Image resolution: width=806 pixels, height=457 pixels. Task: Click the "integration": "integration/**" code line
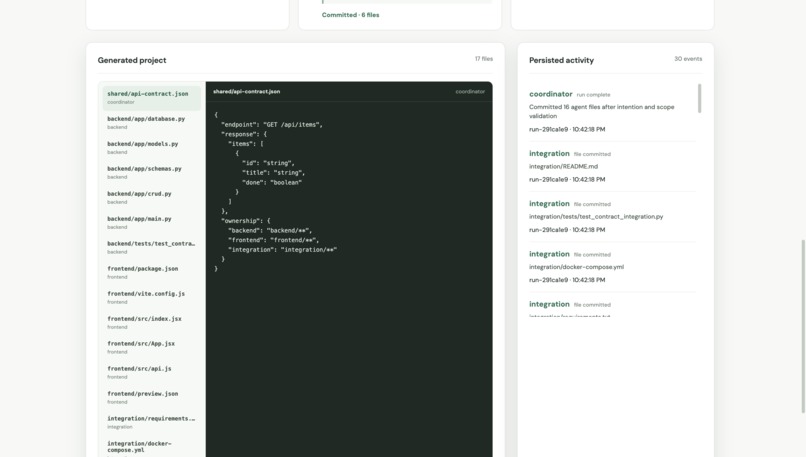283,250
